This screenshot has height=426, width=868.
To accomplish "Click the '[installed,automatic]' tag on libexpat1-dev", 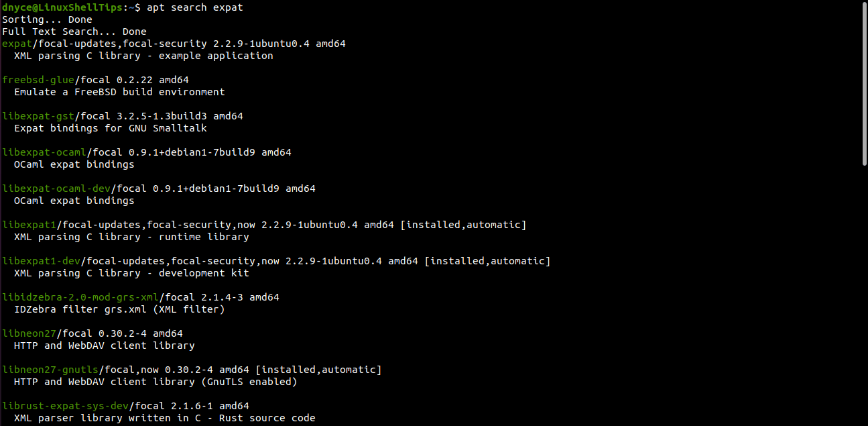I will tap(487, 261).
